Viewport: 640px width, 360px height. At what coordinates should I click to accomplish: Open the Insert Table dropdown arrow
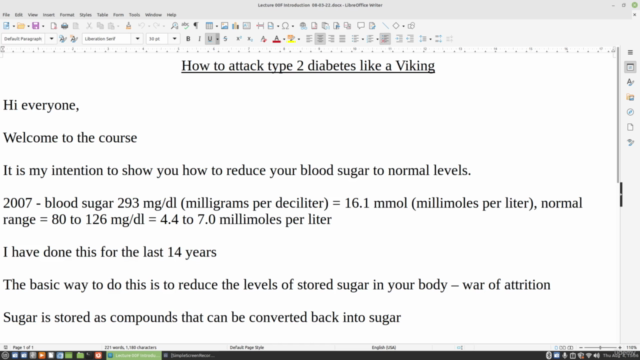coord(217,26)
